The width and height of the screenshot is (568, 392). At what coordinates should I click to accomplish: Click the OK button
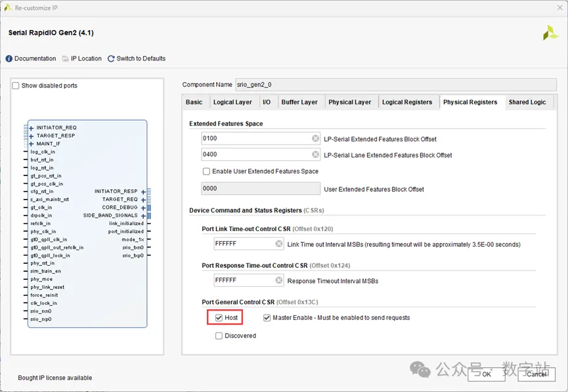pyautogui.click(x=487, y=374)
